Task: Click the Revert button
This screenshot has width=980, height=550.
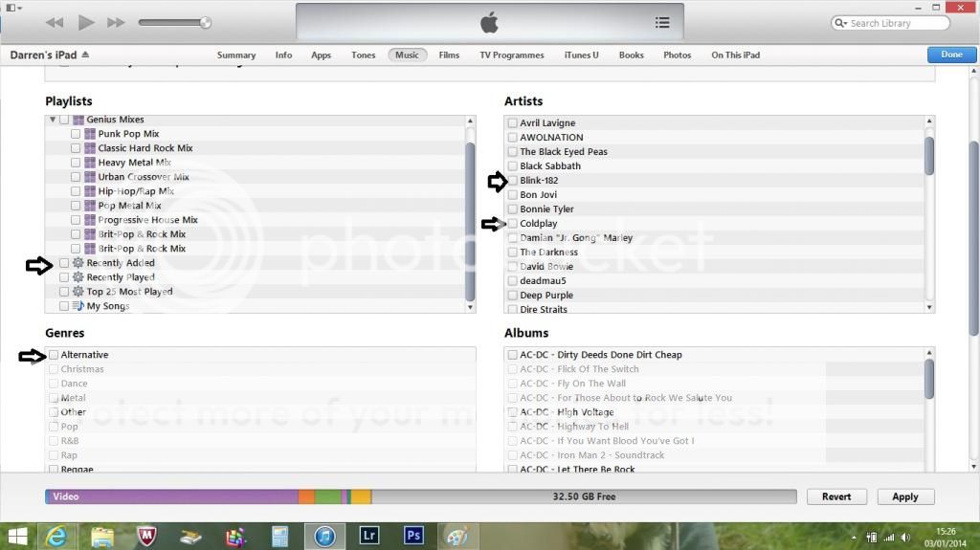Action: [836, 496]
